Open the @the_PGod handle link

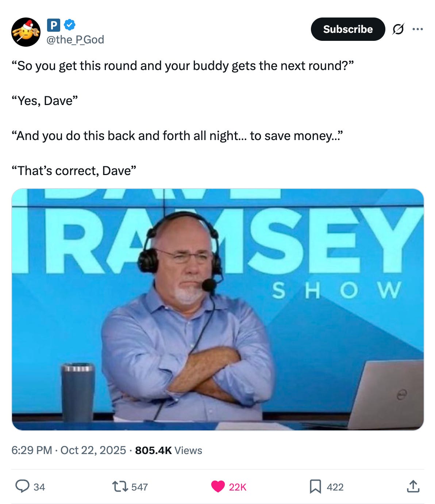(x=76, y=39)
